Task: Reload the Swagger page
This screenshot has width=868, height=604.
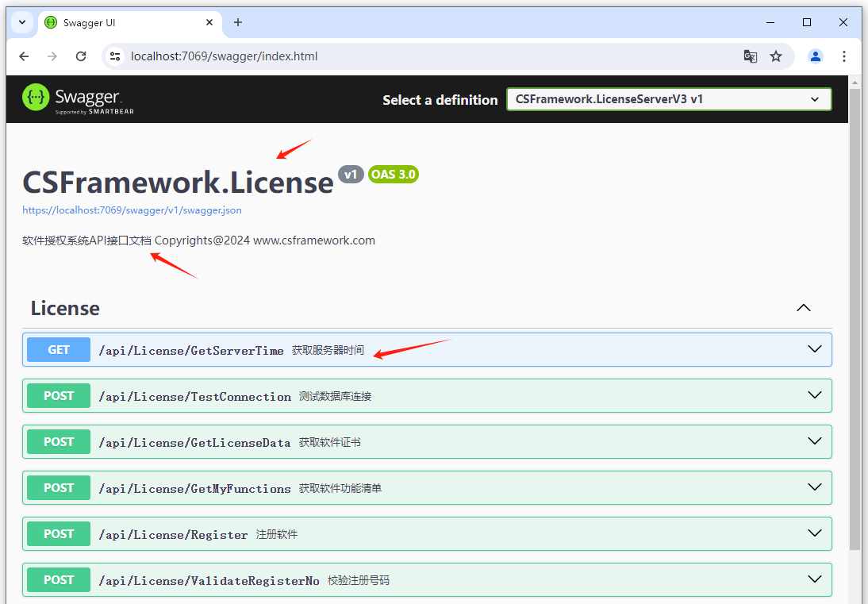Action: click(x=81, y=56)
